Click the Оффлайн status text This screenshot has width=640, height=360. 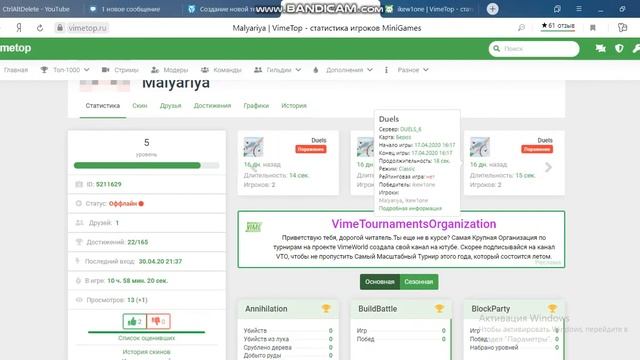[123, 203]
